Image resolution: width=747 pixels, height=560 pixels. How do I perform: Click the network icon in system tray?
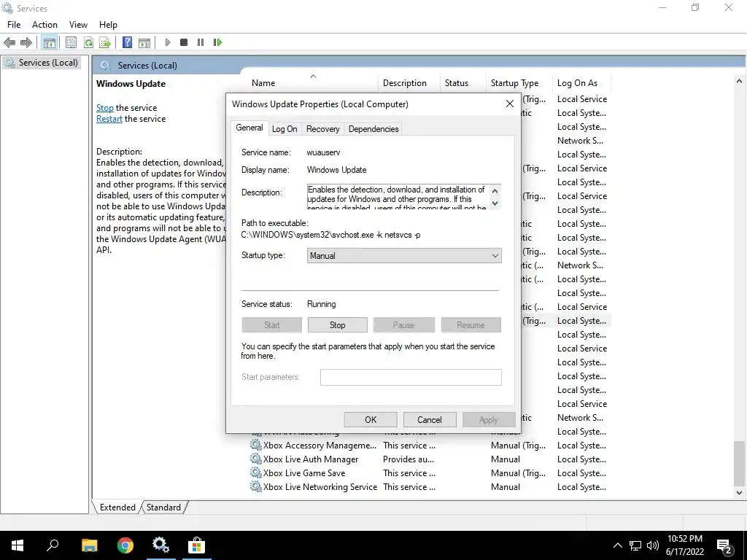(635, 545)
